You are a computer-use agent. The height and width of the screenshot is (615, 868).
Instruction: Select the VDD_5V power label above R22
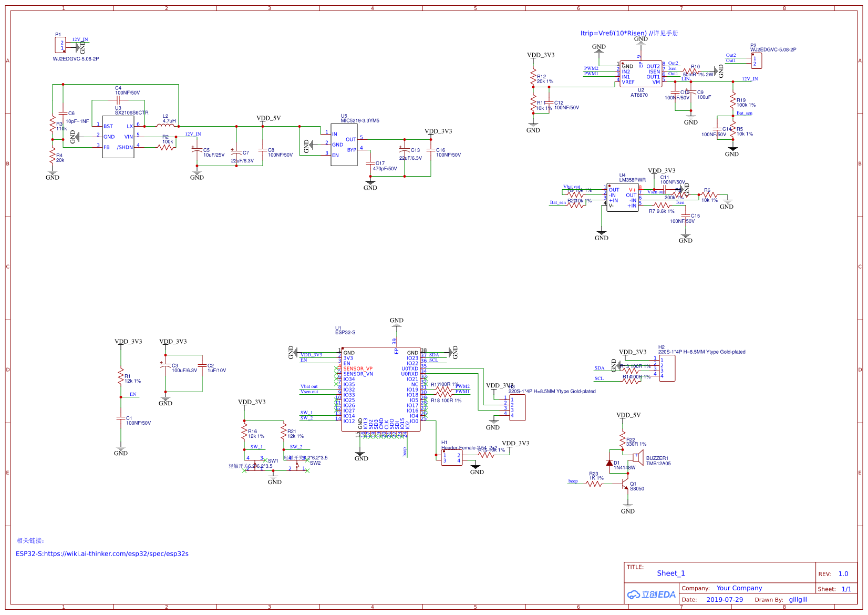628,415
